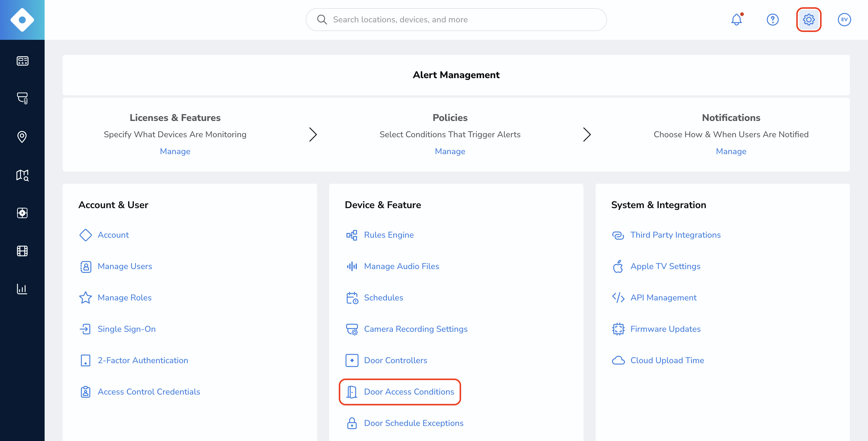This screenshot has width=868, height=441.
Task: Open the Rules Engine
Action: 388,235
